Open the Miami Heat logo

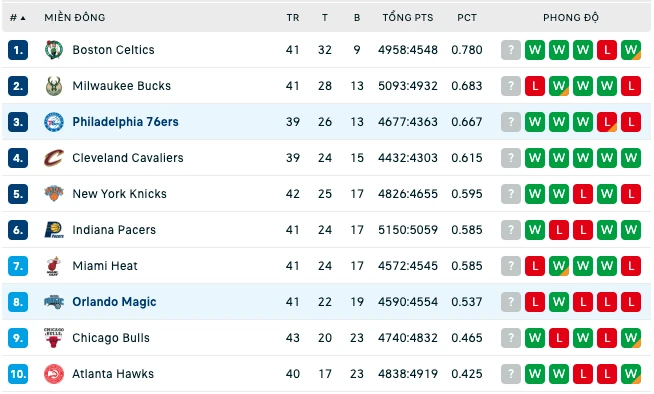(x=54, y=266)
